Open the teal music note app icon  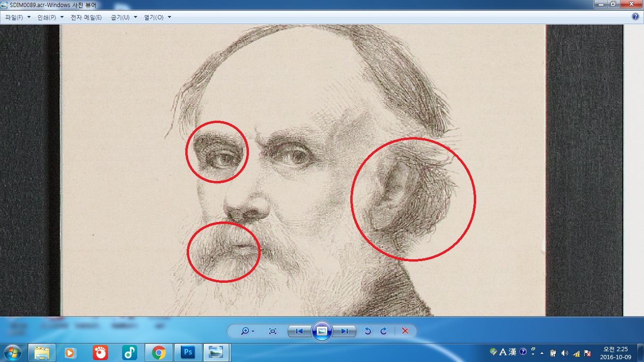tap(129, 352)
